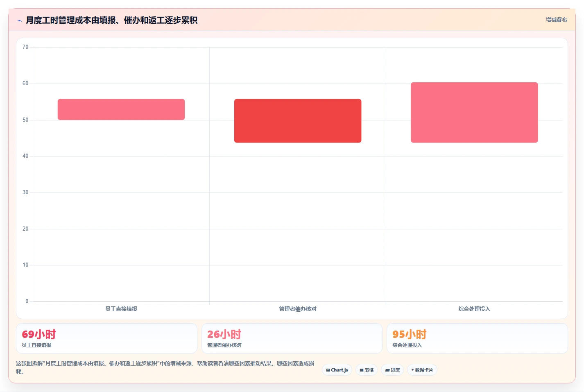Click the 进度 tag chip
The height and width of the screenshot is (392, 584).
click(x=392, y=370)
